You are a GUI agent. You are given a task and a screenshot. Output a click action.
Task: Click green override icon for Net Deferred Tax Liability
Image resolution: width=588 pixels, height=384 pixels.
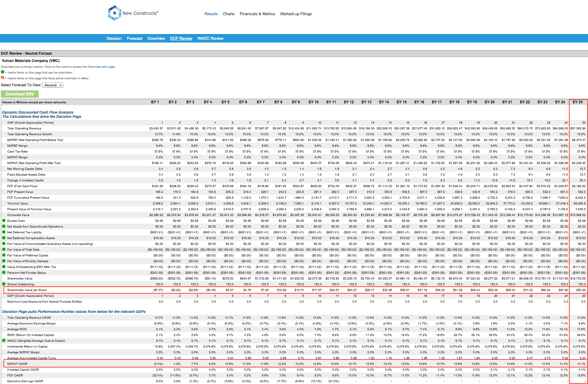click(x=4, y=232)
